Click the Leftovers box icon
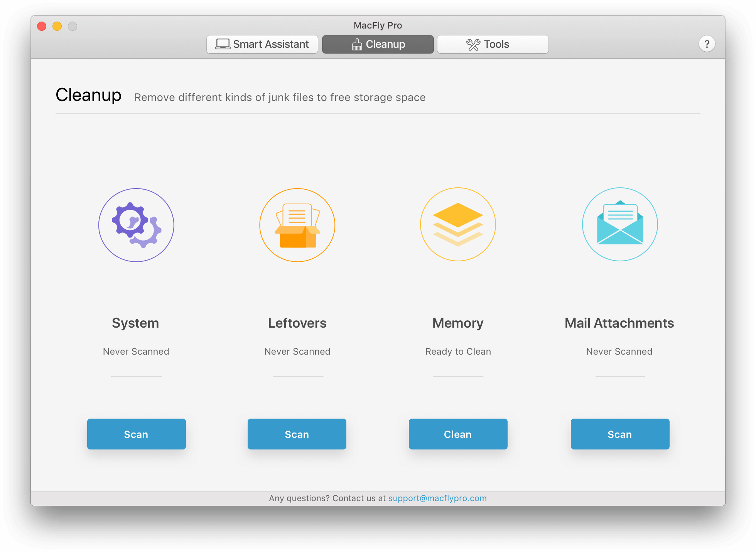Screen dimensions: 756x552 tap(297, 225)
